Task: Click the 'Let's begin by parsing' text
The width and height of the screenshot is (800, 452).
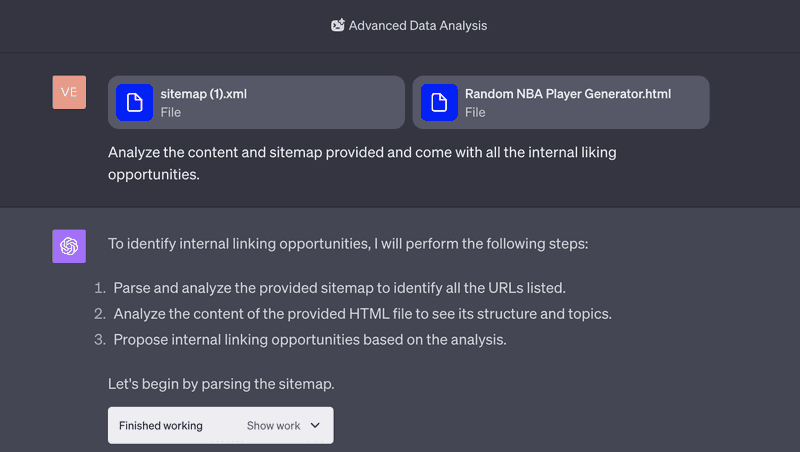Action: pyautogui.click(x=221, y=384)
